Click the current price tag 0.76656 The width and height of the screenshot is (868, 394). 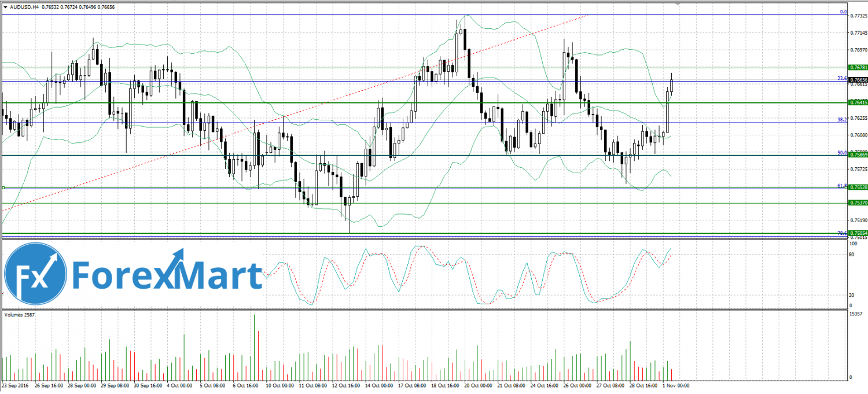[857, 80]
